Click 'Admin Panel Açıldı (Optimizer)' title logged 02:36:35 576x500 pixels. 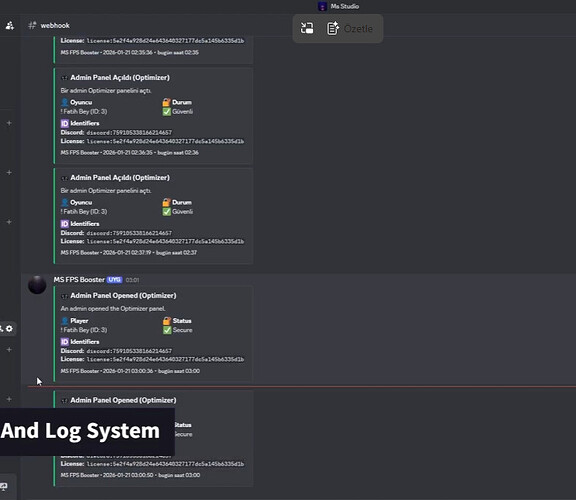[120, 78]
